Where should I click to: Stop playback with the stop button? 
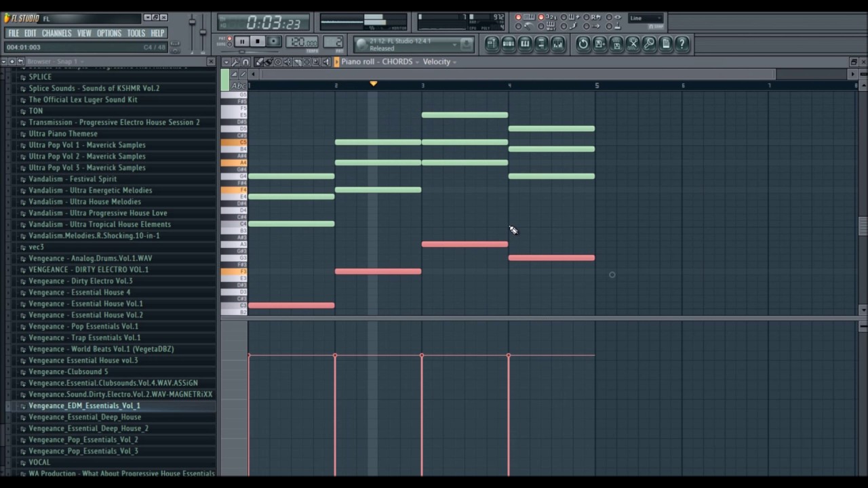pos(258,41)
